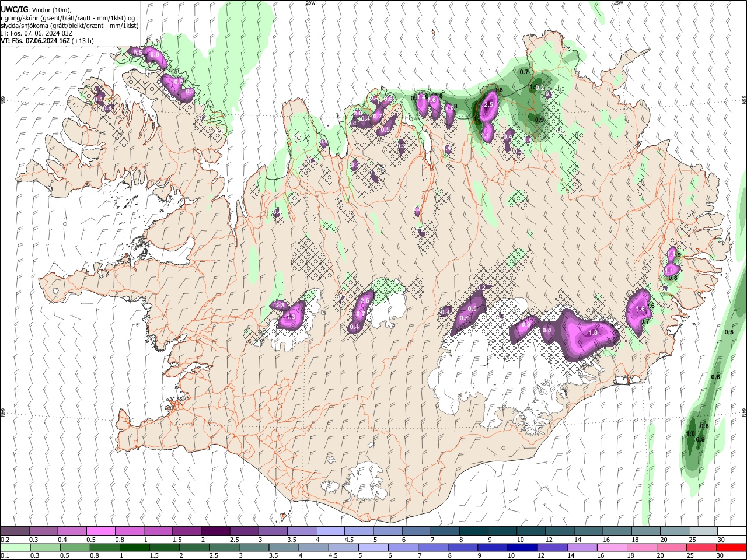This screenshot has height=560, width=747.
Task: Click the 20W longitude label
Action: 310,3
